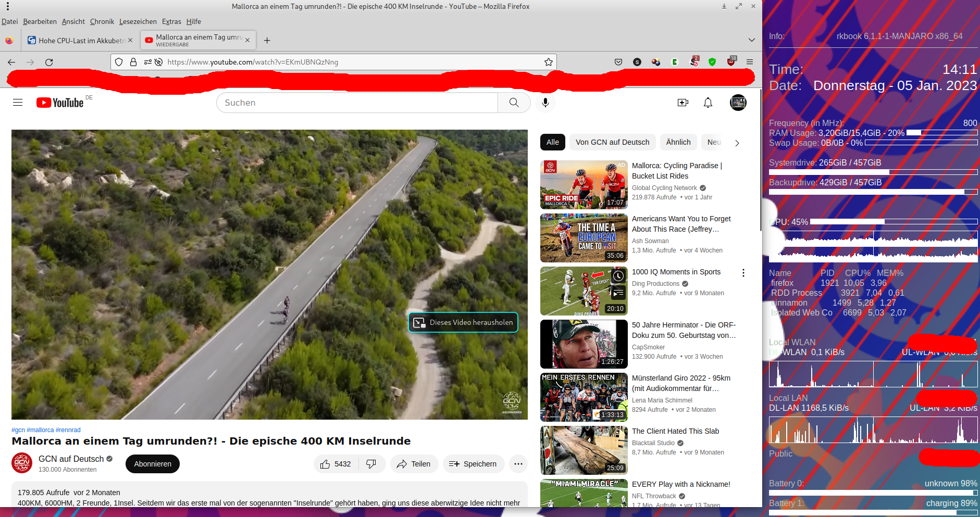The image size is (980, 517).
Task: Click the Firefox URL address bar
Action: click(x=333, y=62)
